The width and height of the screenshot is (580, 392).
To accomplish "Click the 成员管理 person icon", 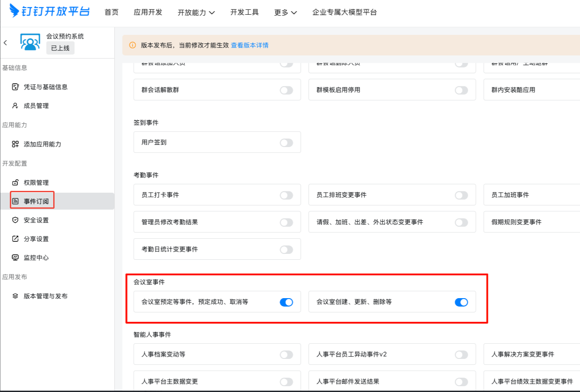I will pyautogui.click(x=15, y=106).
